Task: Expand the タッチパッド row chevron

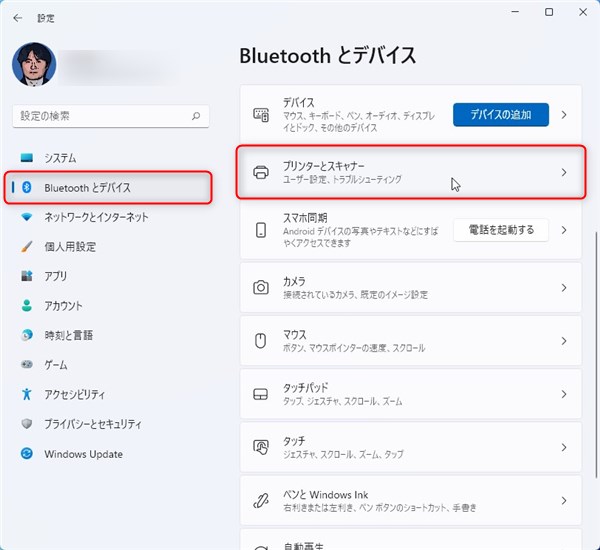Action: (x=564, y=394)
